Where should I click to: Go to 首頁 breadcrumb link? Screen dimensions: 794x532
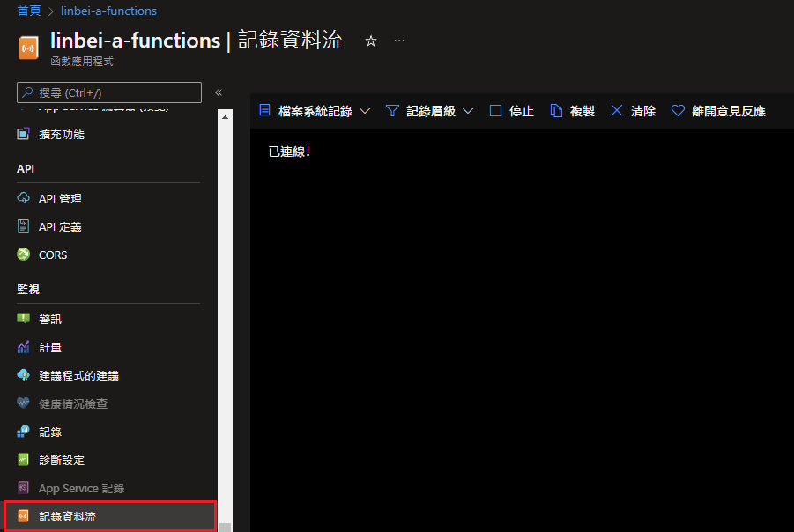coord(29,11)
